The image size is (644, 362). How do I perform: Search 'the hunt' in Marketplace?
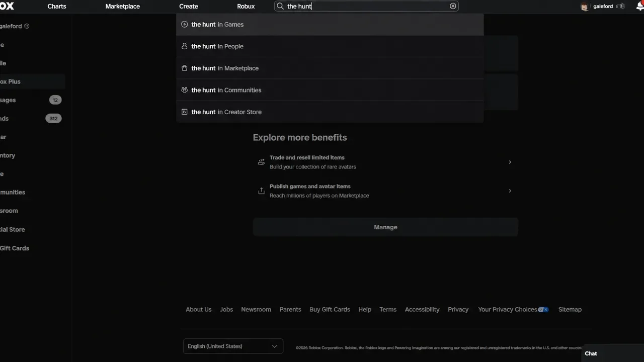tap(330, 68)
